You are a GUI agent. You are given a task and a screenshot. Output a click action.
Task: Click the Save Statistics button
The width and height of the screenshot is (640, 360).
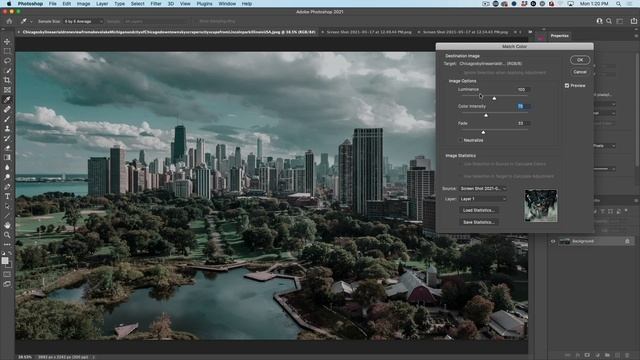click(x=479, y=222)
